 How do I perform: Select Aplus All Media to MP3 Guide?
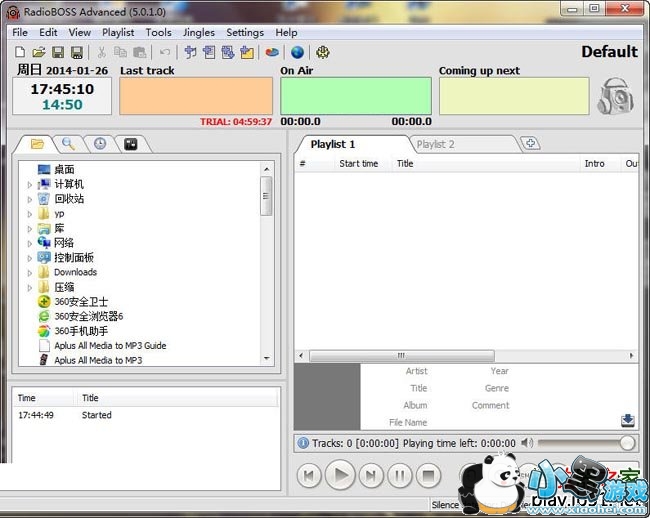click(110, 346)
